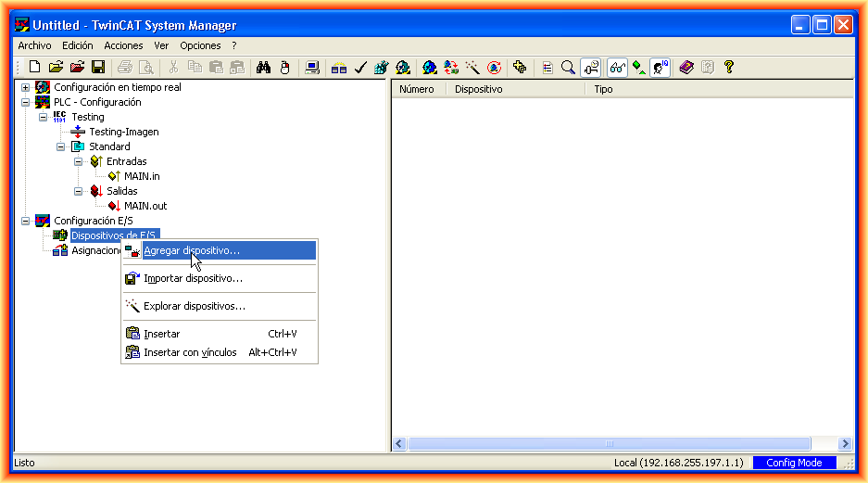Click the magic wand Scan Devices icon
Image resolution: width=868 pixels, height=483 pixels.
(472, 67)
